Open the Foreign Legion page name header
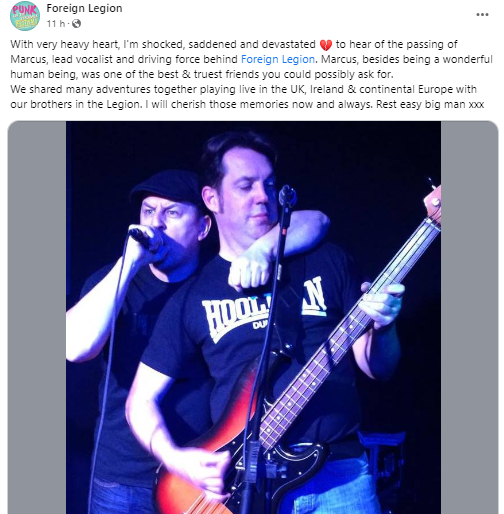504x514 pixels. coord(84,8)
